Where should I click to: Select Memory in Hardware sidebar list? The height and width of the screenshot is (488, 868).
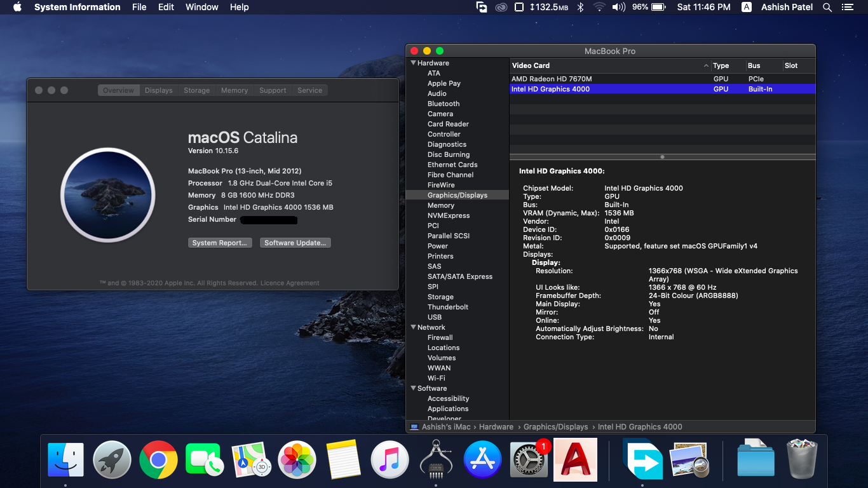pos(441,205)
